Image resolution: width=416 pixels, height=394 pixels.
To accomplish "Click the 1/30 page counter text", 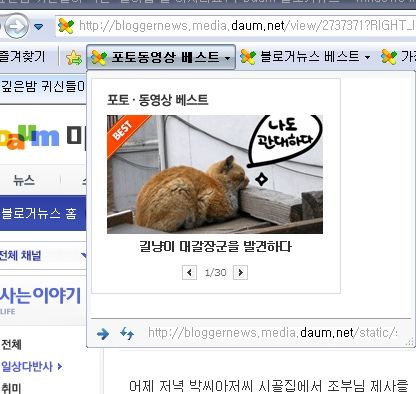I will click(215, 273).
